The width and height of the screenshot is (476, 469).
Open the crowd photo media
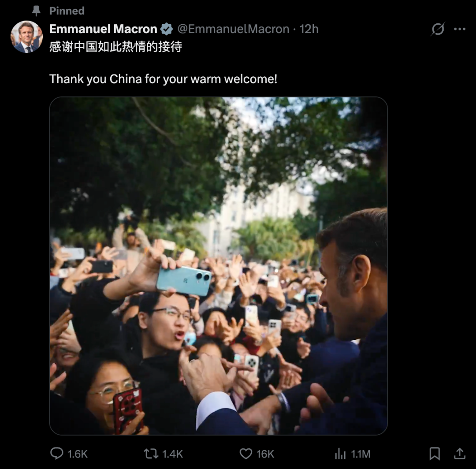click(x=218, y=266)
